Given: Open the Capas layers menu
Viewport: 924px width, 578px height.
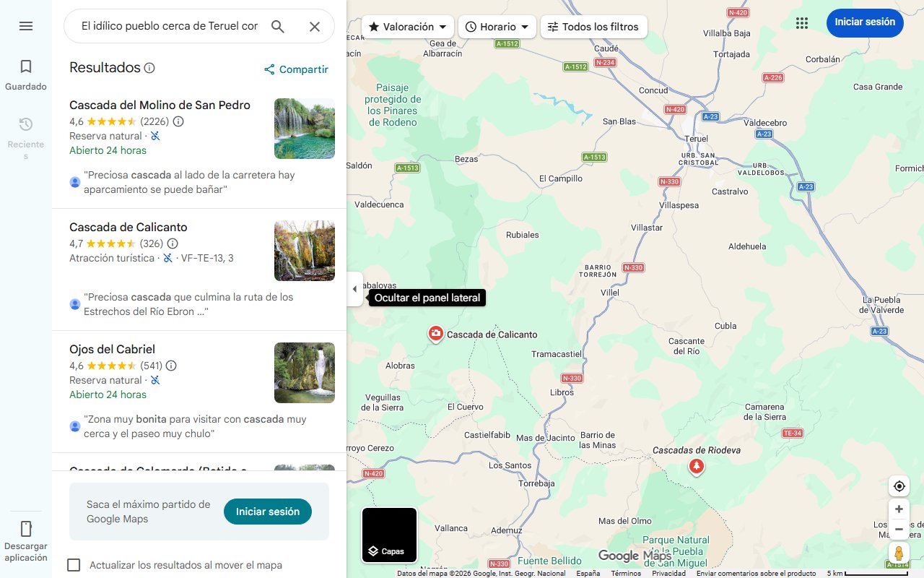Looking at the screenshot, I should [x=389, y=535].
